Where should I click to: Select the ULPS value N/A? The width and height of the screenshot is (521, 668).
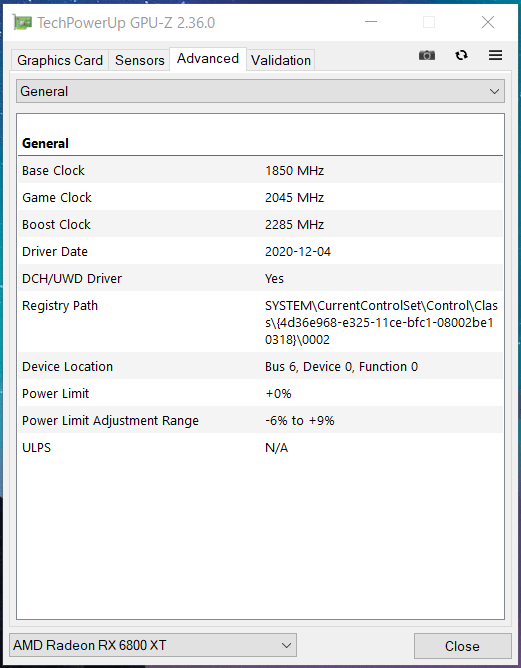[276, 448]
